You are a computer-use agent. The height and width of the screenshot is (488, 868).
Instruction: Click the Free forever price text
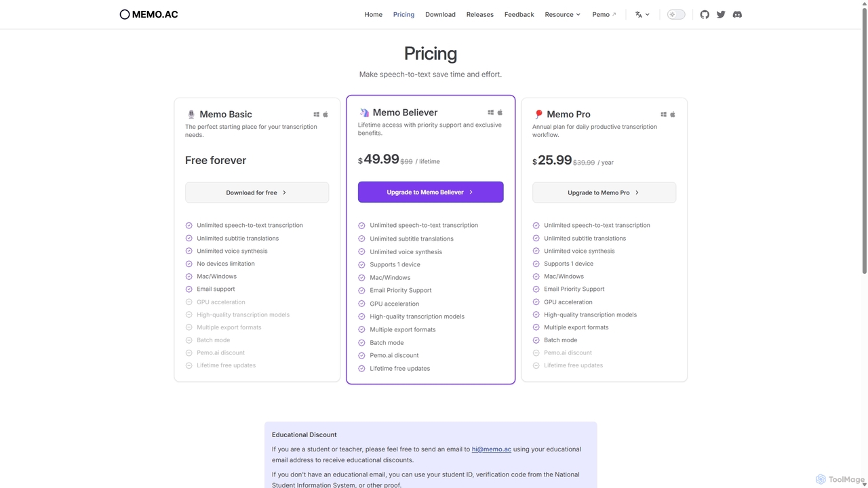(216, 161)
